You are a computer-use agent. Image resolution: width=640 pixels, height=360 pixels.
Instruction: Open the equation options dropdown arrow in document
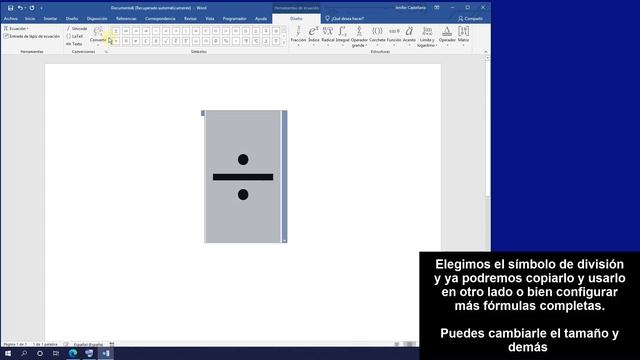(284, 240)
